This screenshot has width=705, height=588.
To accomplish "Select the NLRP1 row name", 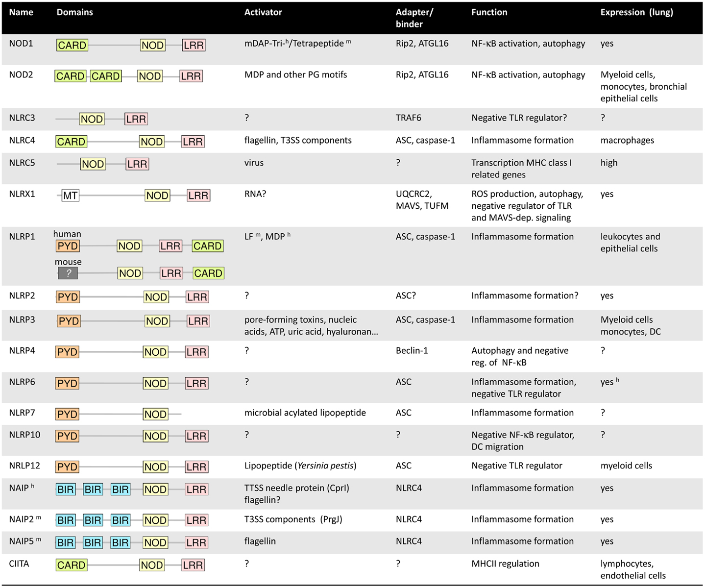I will point(22,237).
